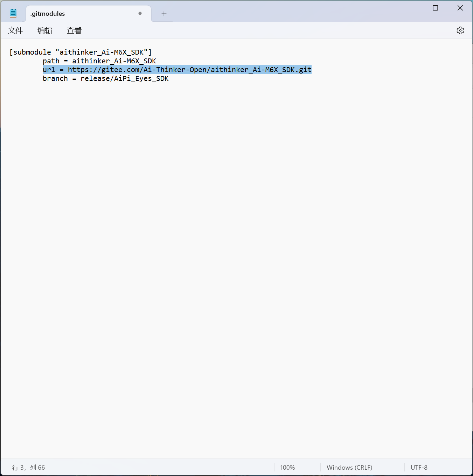
Task: Close .gitmodules tab via unsaved dot
Action: pyautogui.click(x=140, y=13)
